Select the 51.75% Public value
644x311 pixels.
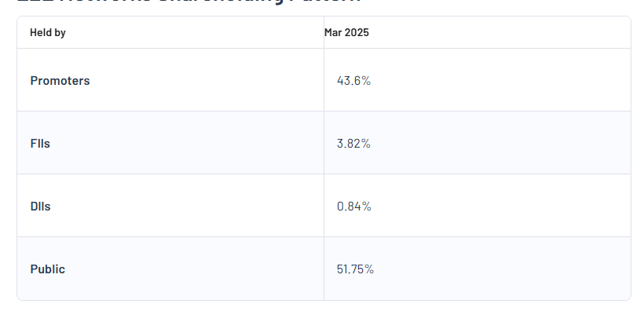point(355,269)
